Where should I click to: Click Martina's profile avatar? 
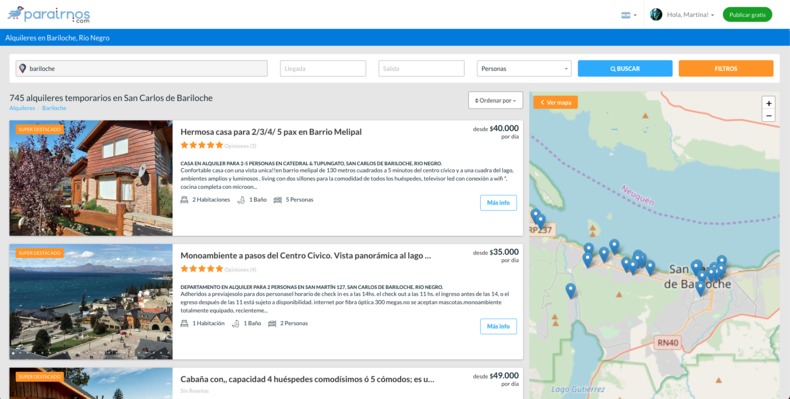[655, 15]
